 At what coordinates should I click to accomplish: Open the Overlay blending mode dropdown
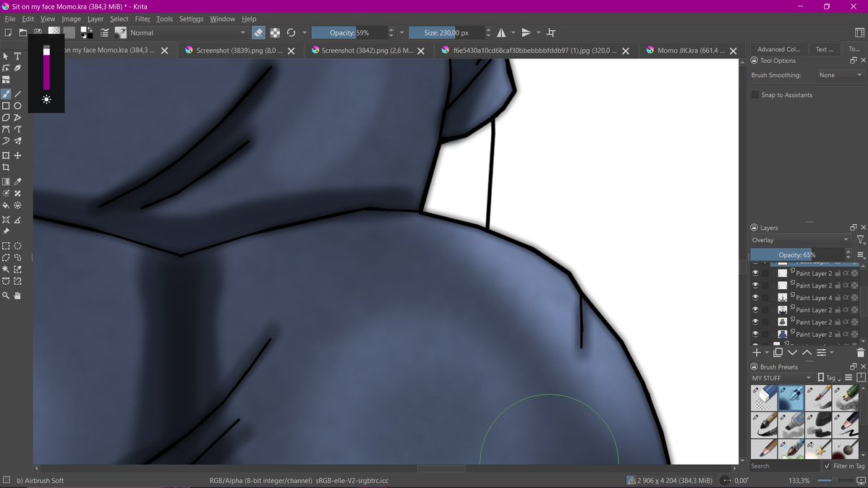point(799,239)
